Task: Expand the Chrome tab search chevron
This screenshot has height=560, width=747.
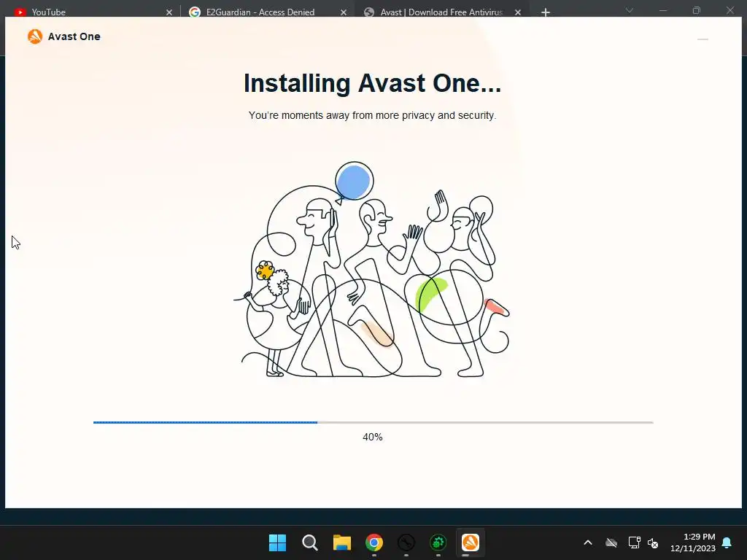Action: coord(630,10)
